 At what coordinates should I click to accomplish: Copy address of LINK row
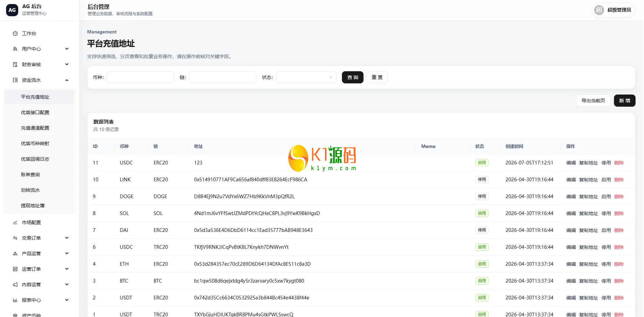pyautogui.click(x=589, y=180)
